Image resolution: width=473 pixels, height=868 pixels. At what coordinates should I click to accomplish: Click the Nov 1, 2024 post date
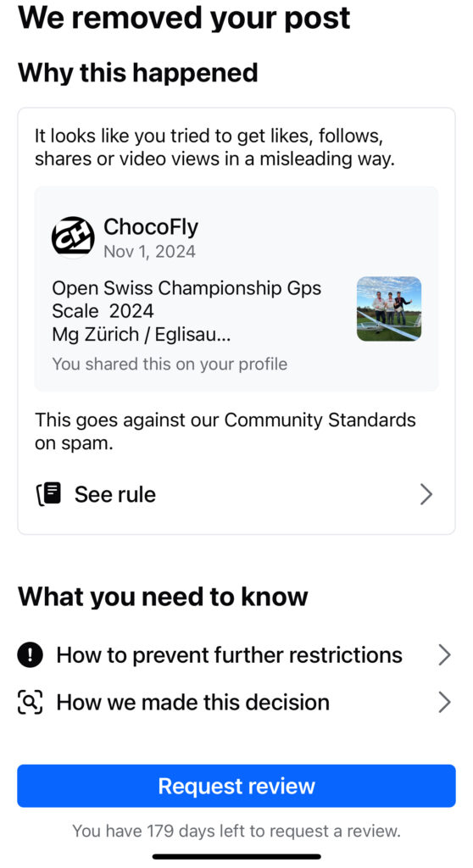click(x=149, y=251)
